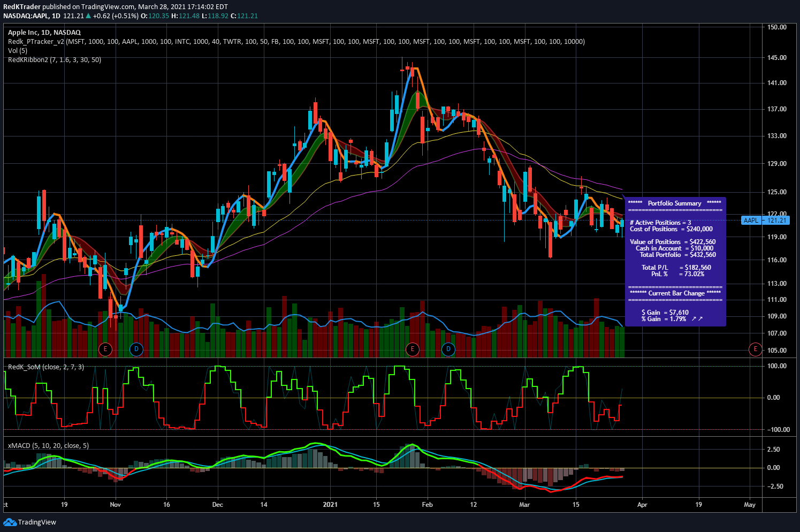Click the 145.00 price axis label
This screenshot has height=532, width=800.
point(777,58)
